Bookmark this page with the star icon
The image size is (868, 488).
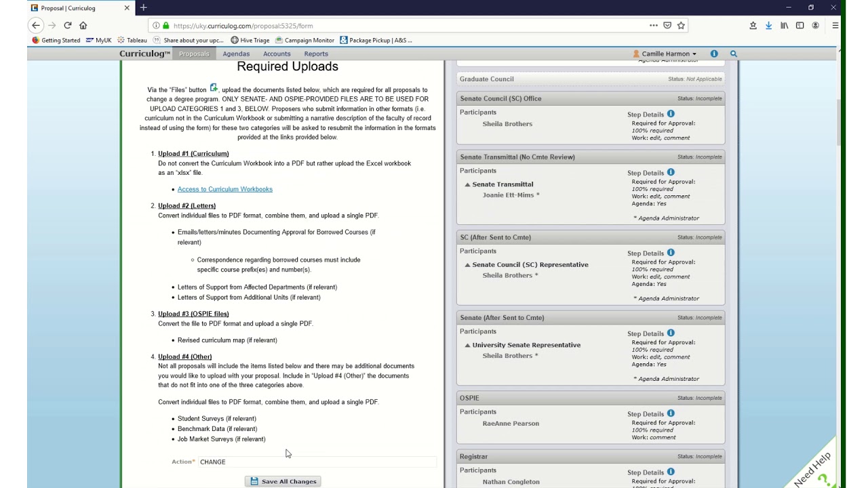click(681, 25)
